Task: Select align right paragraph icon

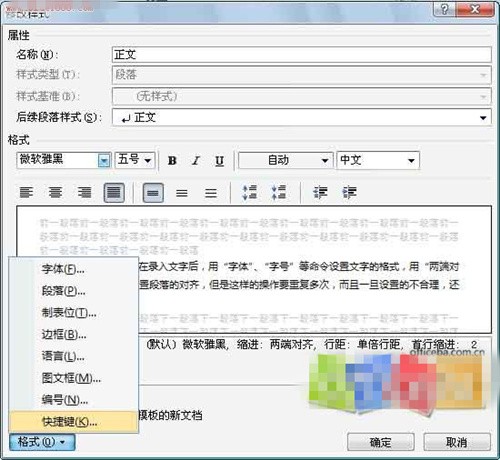Action: click(84, 193)
